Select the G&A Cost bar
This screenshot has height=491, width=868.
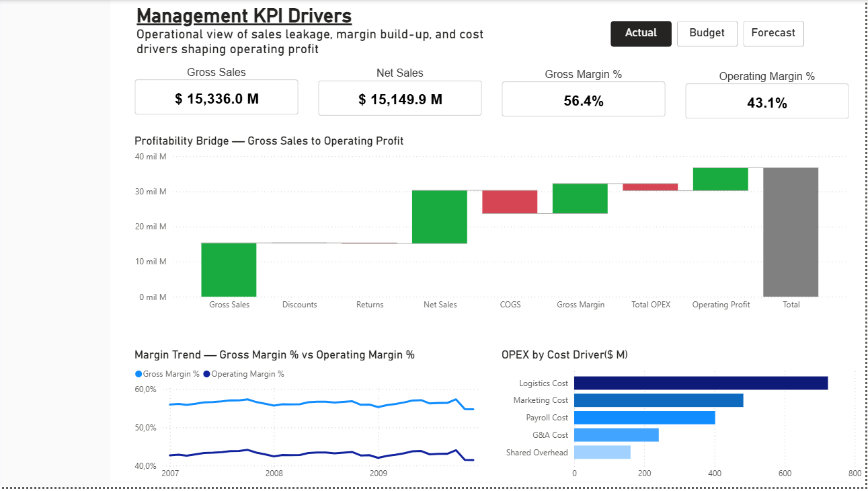(615, 435)
